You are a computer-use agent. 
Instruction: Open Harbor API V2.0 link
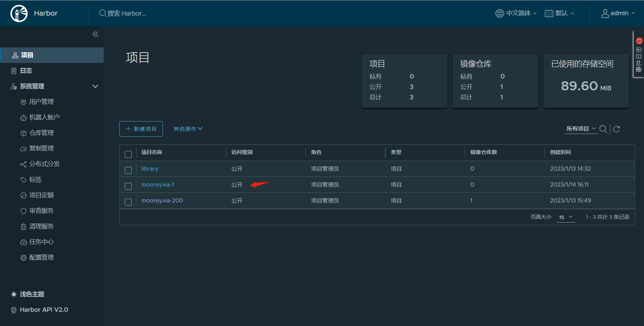[44, 310]
